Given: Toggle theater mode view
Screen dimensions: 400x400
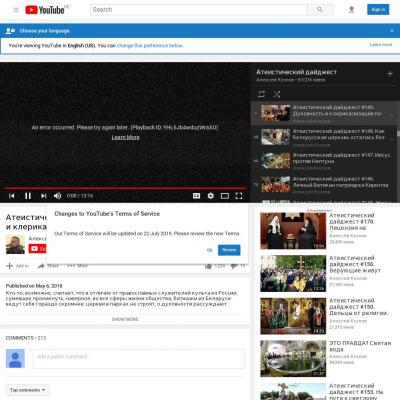Looking at the screenshot, I should [x=225, y=196].
